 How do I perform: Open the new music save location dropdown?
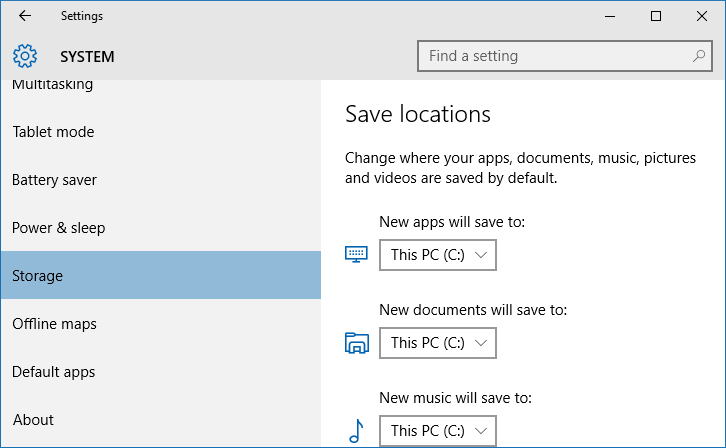(x=438, y=431)
